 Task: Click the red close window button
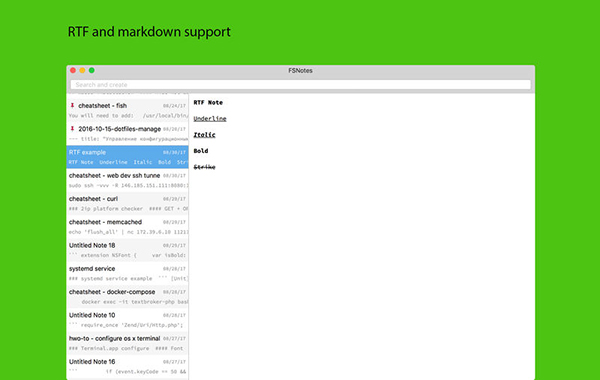click(73, 70)
